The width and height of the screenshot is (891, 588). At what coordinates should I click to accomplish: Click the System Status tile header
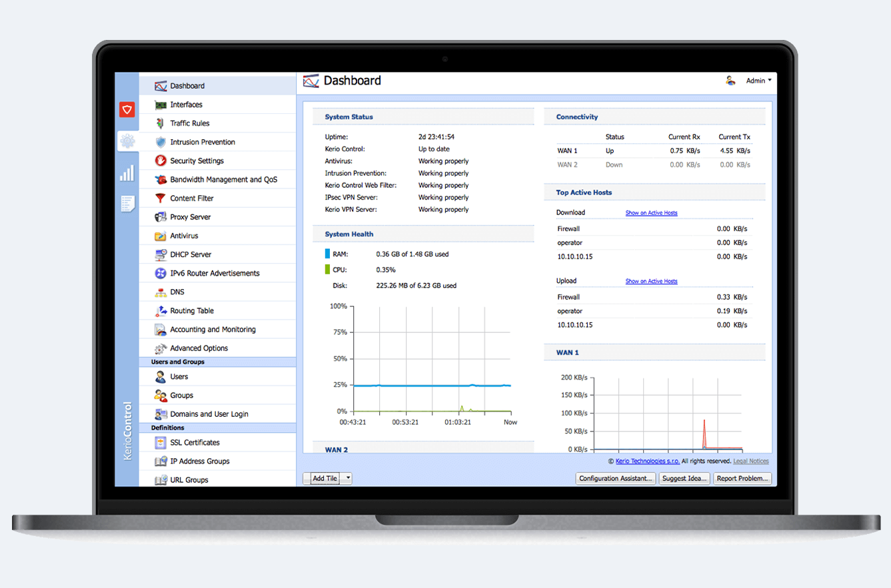click(x=423, y=117)
